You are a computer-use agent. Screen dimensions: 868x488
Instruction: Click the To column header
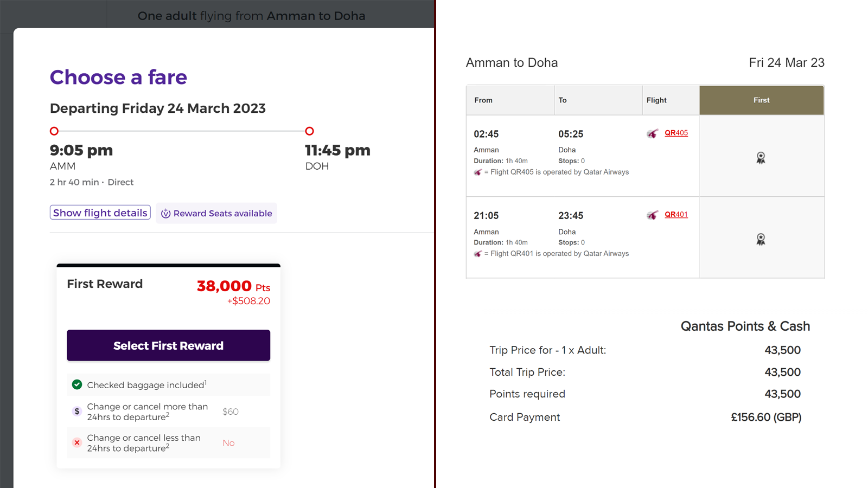click(x=598, y=100)
